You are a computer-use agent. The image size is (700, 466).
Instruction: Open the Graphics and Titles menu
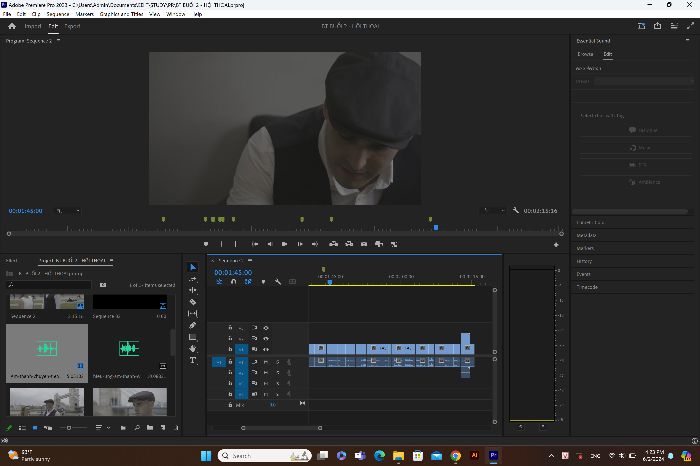click(121, 14)
